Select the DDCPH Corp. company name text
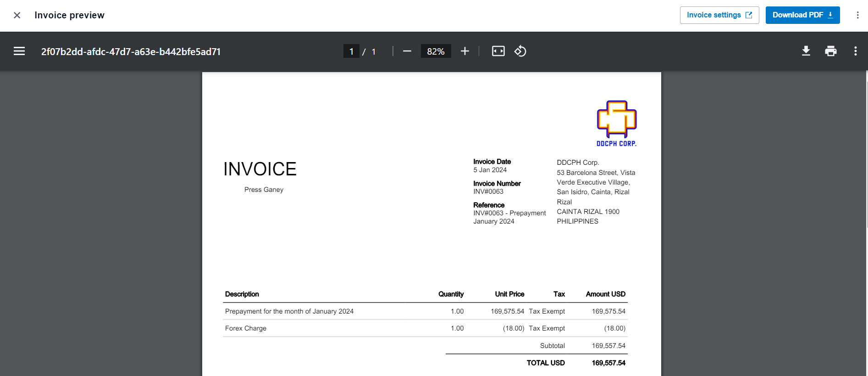868x376 pixels. point(578,163)
